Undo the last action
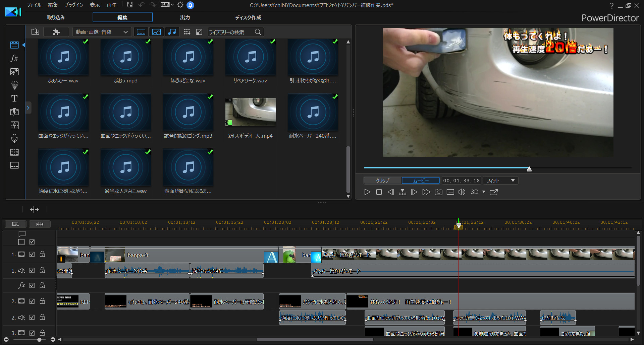 point(142,5)
